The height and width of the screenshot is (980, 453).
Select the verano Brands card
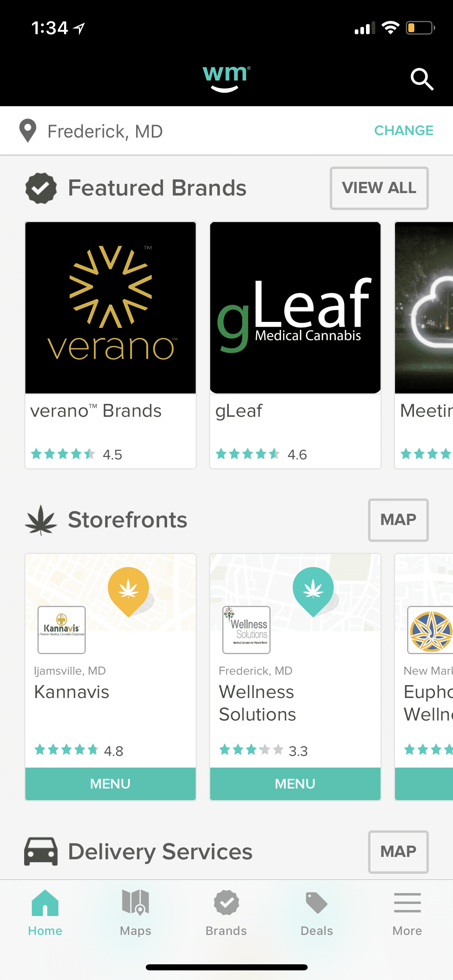[x=110, y=345]
